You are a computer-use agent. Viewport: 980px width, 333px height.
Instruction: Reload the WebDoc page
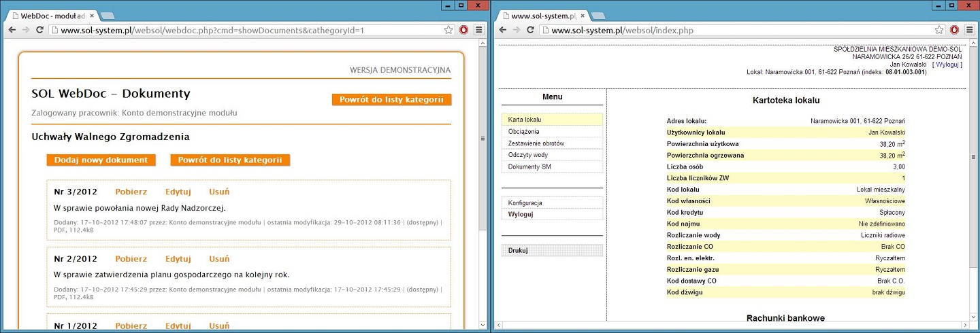[x=40, y=30]
